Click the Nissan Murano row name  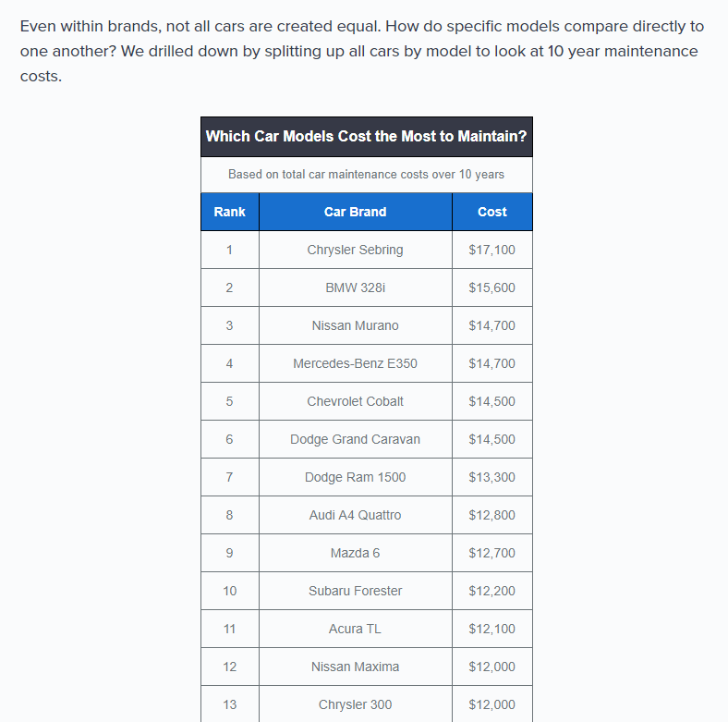(x=355, y=325)
